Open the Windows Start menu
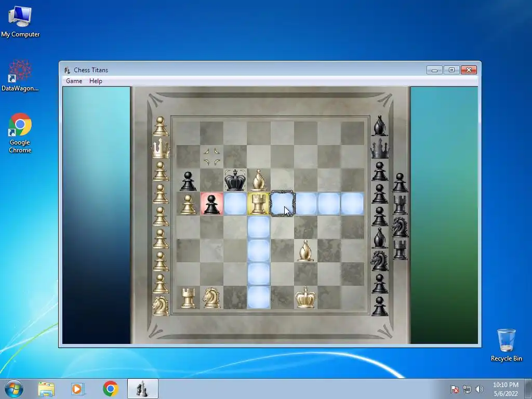Image resolution: width=532 pixels, height=399 pixels. [14, 389]
